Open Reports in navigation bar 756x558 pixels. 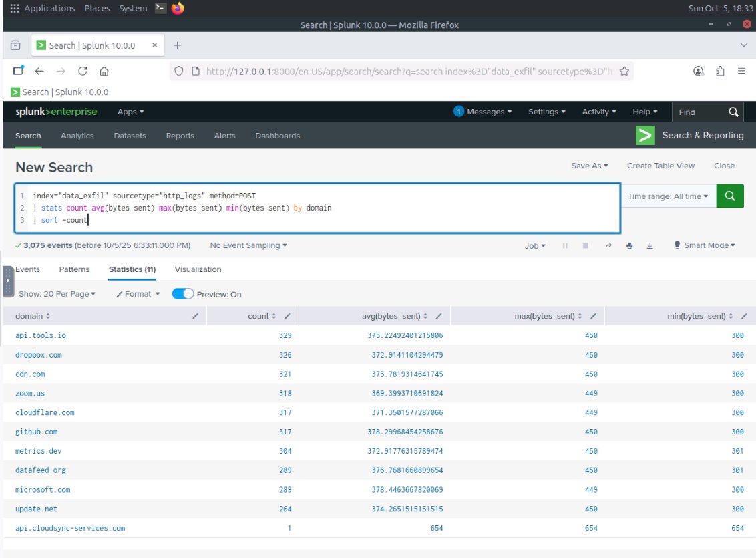180,136
